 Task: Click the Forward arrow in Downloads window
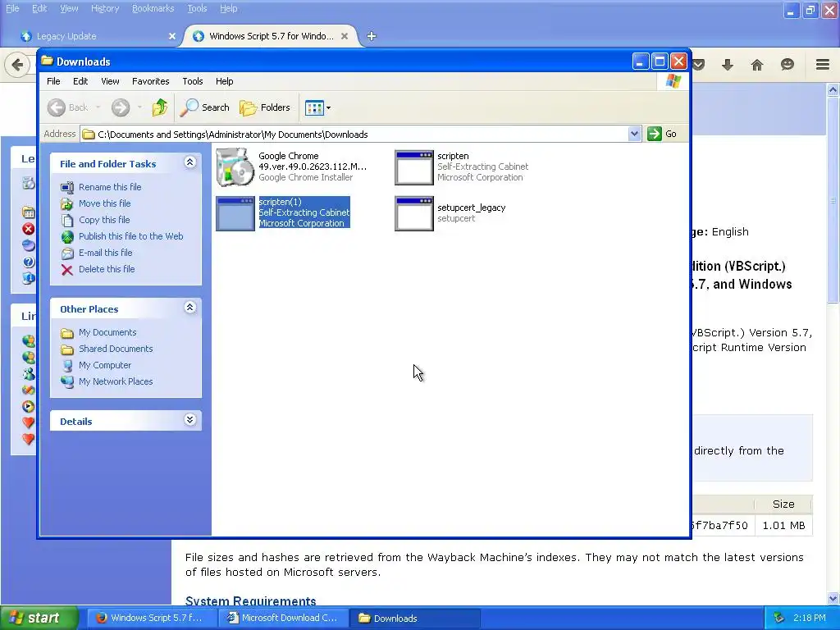click(121, 107)
